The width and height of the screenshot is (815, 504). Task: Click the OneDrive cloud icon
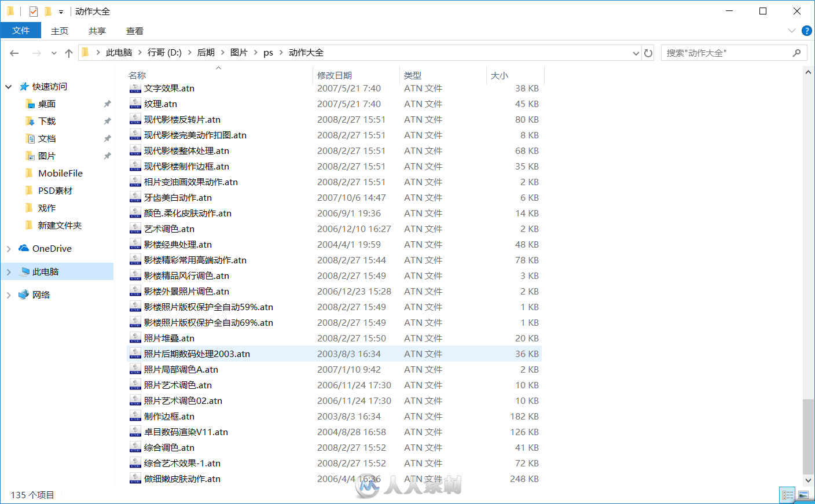(x=24, y=248)
